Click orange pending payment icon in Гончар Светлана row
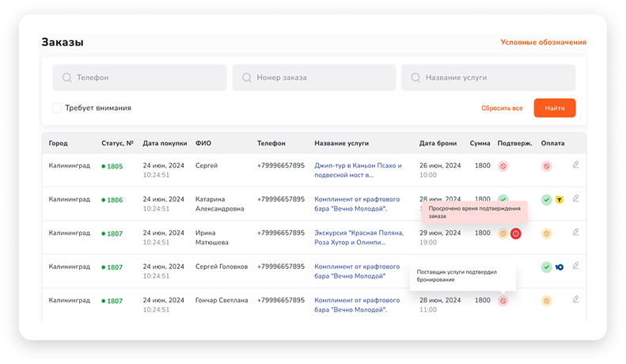 (547, 301)
